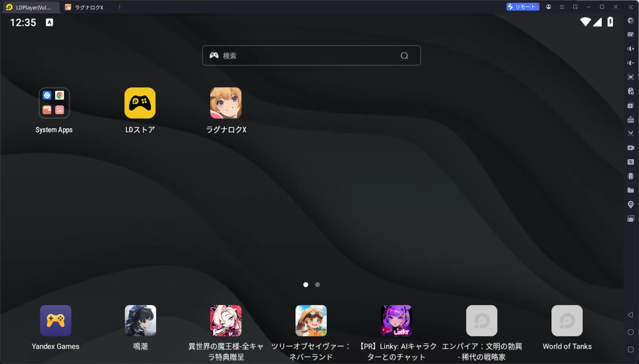Open LDPlayer settings gear icon
Image resolution: width=639 pixels, height=364 pixels.
coord(631,20)
